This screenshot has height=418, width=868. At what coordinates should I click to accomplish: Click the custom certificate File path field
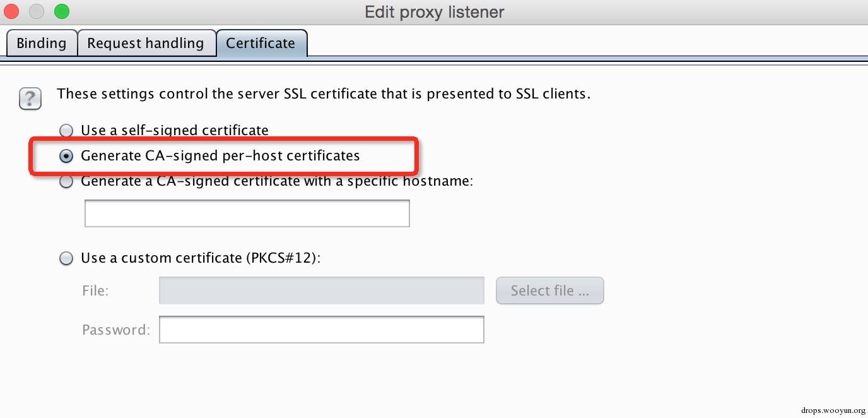(321, 290)
